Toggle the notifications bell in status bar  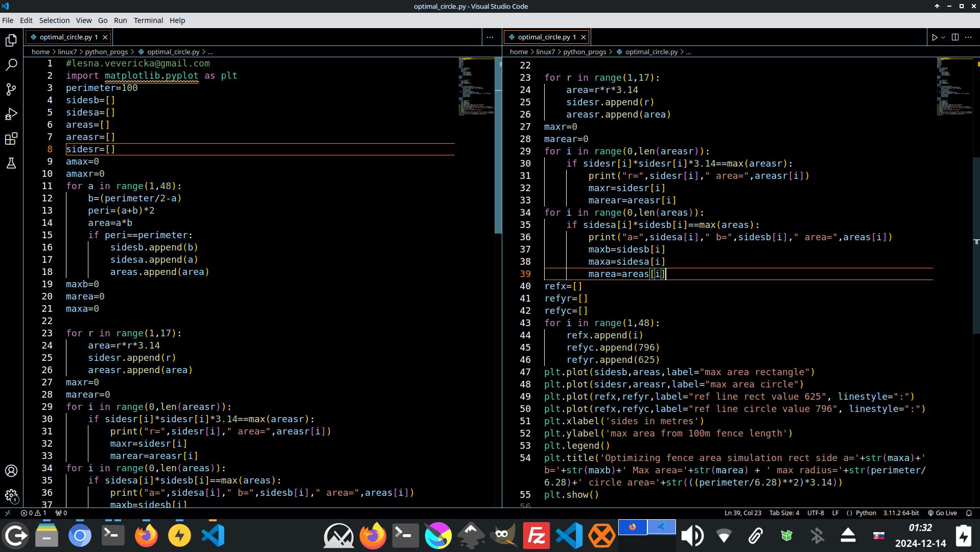point(969,513)
